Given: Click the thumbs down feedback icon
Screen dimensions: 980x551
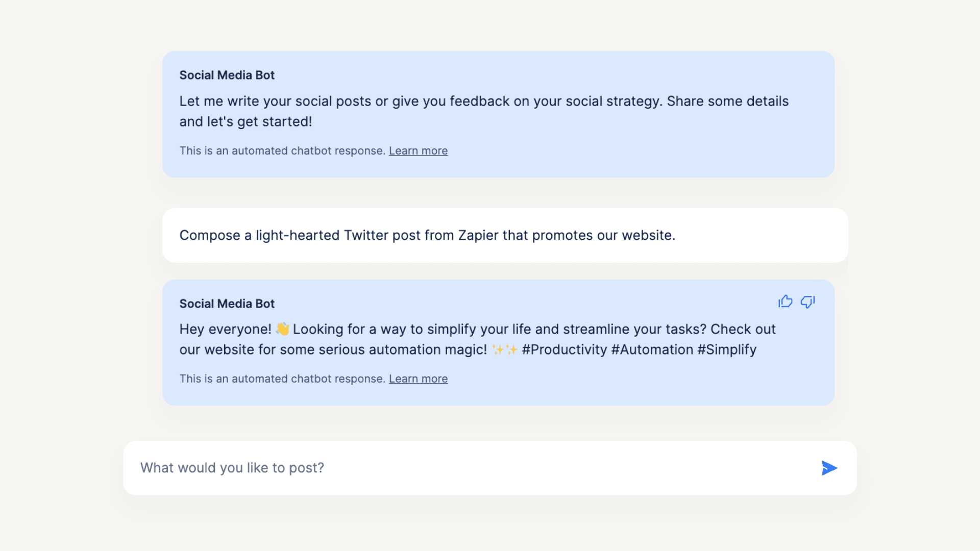Looking at the screenshot, I should [807, 302].
